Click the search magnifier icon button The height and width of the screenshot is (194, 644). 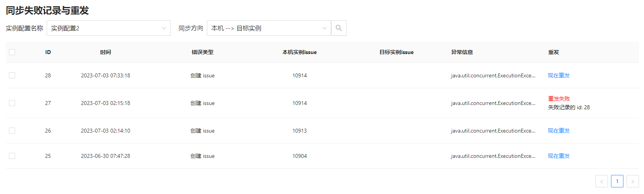338,28
